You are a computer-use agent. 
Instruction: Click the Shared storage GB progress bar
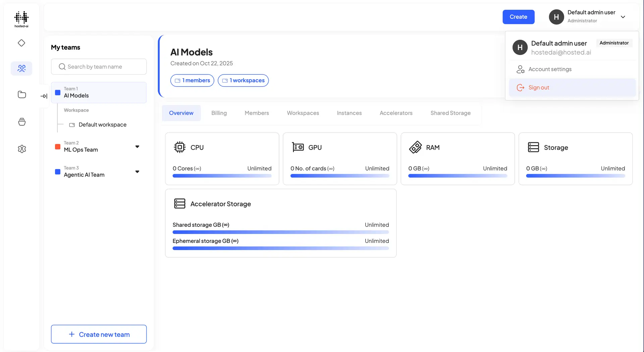280,232
